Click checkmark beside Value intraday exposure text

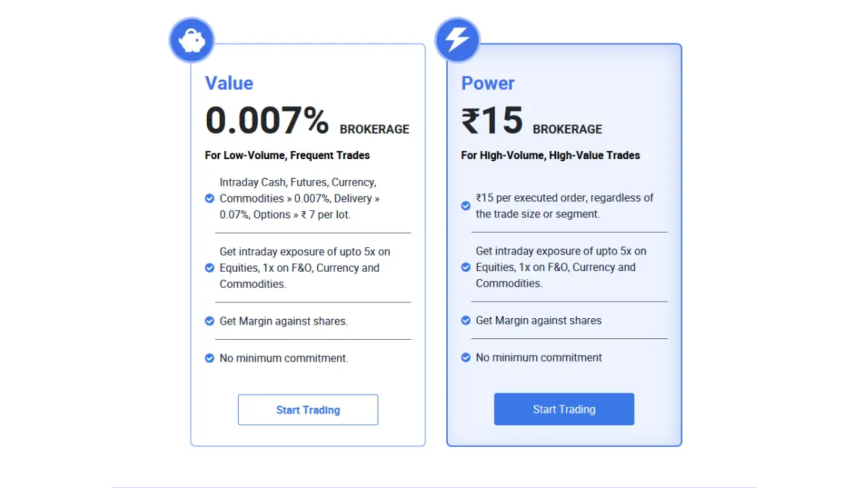pyautogui.click(x=210, y=267)
